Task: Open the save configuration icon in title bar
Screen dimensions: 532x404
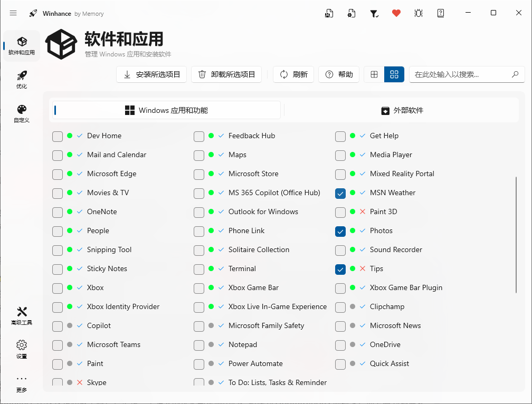Action: 329,13
